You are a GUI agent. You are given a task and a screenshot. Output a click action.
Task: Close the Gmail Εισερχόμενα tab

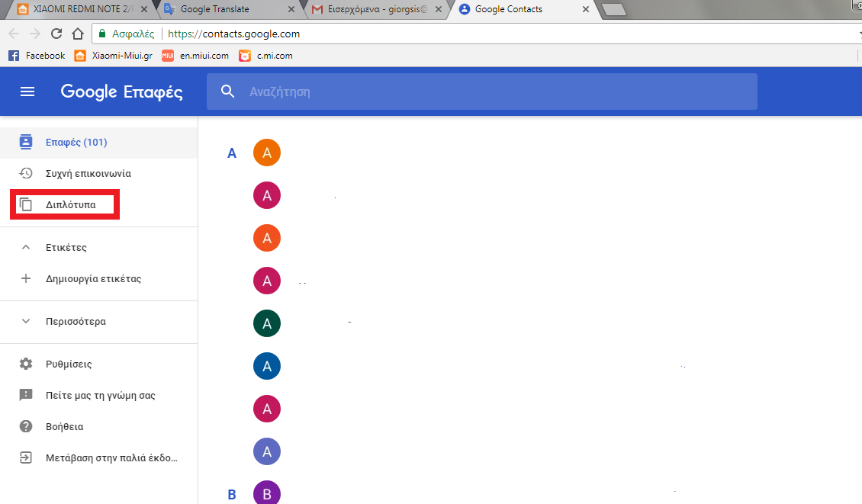439,9
